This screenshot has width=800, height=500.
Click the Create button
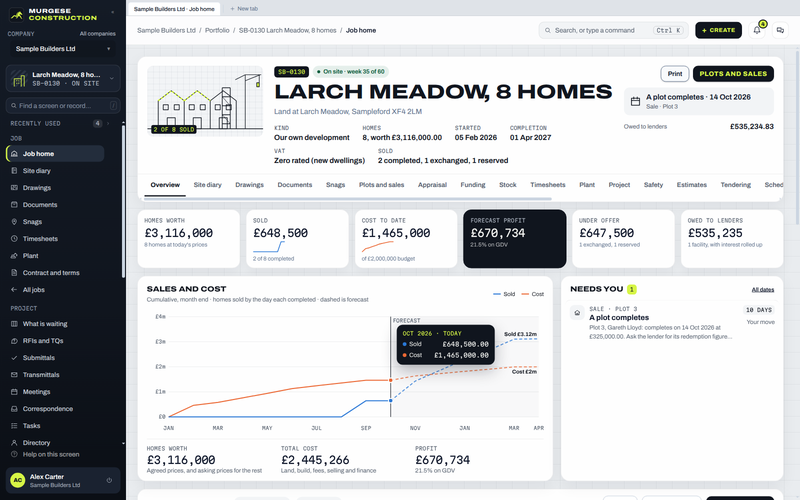tap(718, 30)
